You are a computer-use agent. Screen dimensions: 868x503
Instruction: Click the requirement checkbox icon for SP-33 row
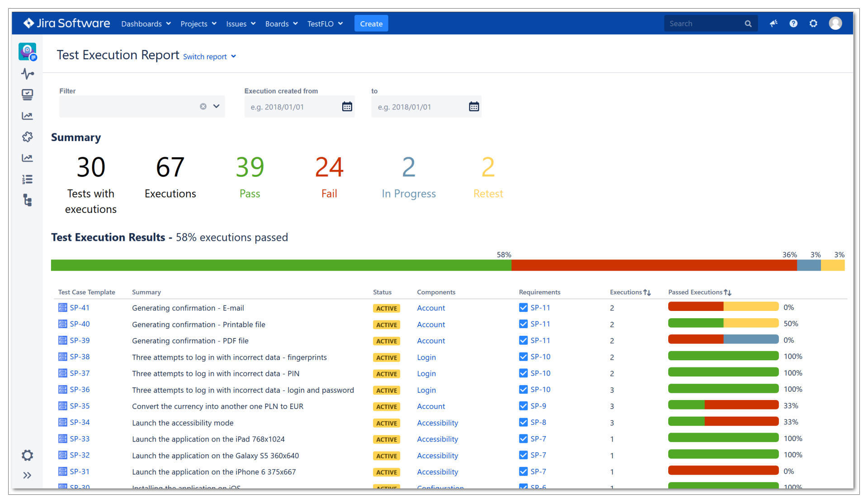pos(524,439)
